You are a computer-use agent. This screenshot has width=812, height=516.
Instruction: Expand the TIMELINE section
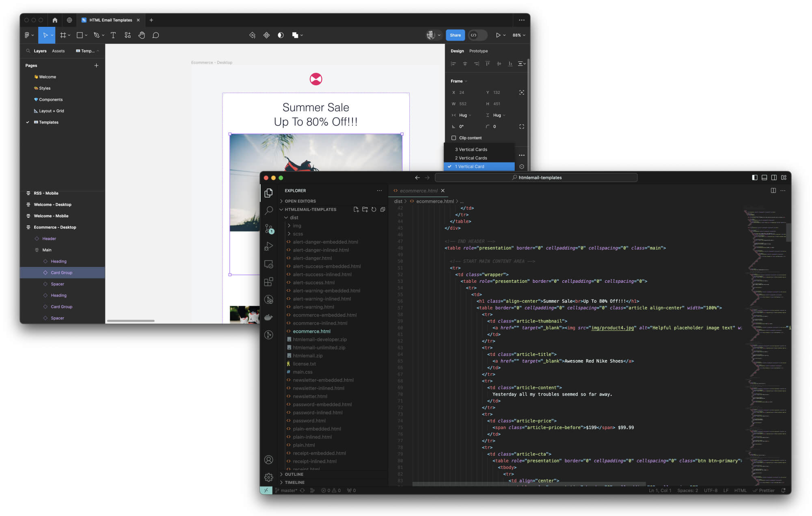(294, 482)
